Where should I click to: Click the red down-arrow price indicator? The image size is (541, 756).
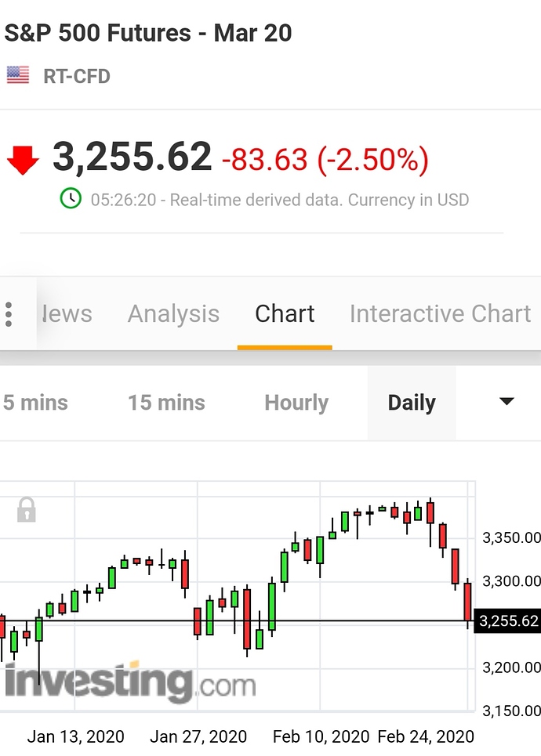point(23,160)
